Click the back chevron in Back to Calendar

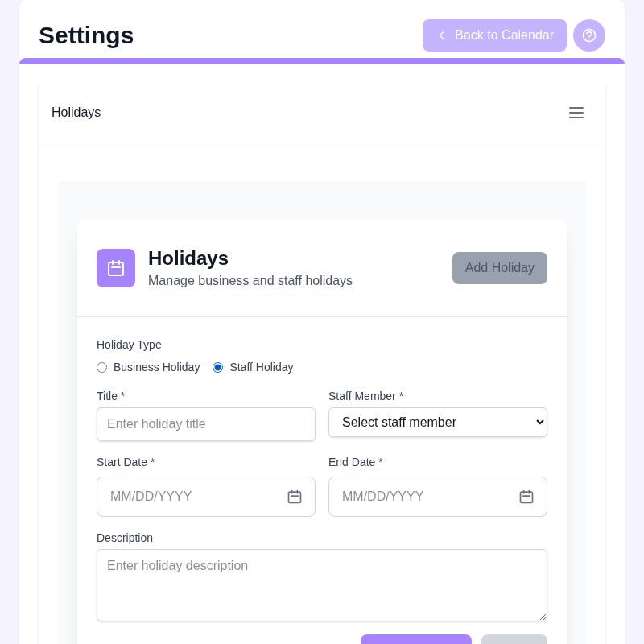point(441,35)
